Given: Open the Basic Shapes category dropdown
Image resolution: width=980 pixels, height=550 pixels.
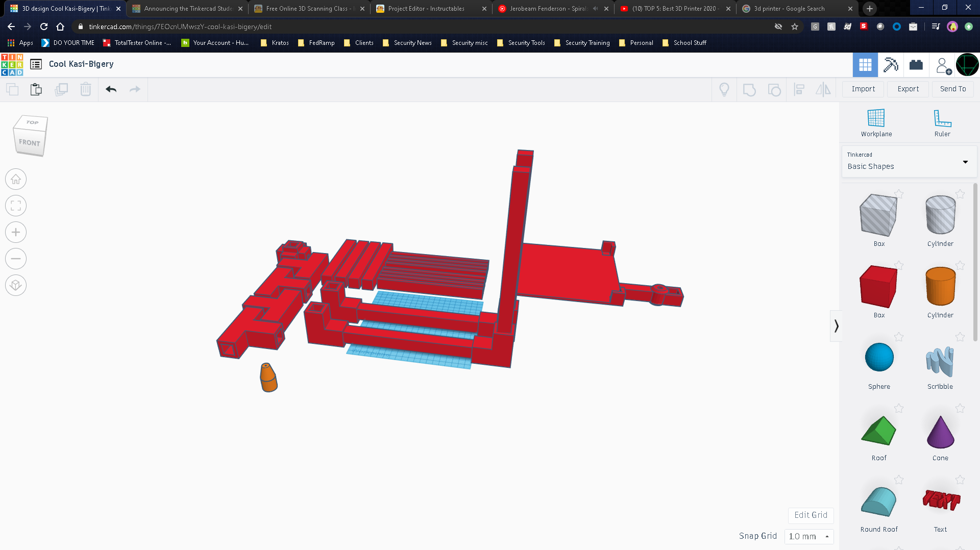Looking at the screenshot, I should [x=909, y=162].
